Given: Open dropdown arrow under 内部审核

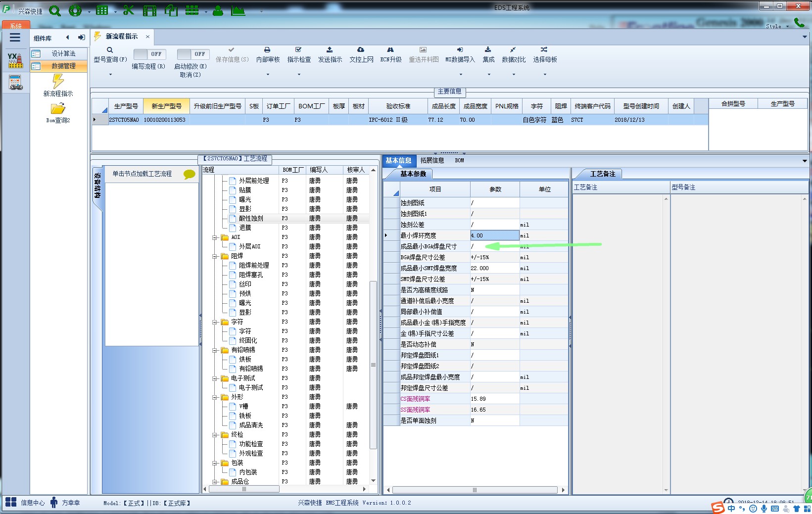Looking at the screenshot, I should [268, 75].
